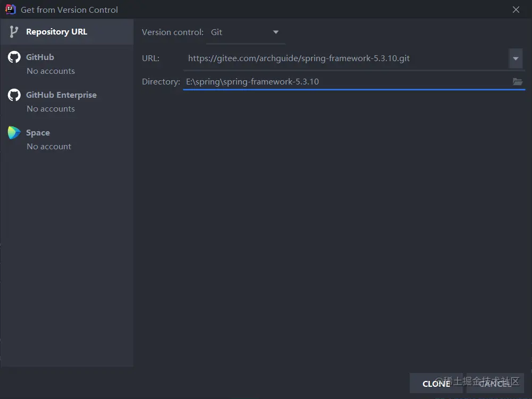Click the 'Version control:' label

click(x=173, y=32)
